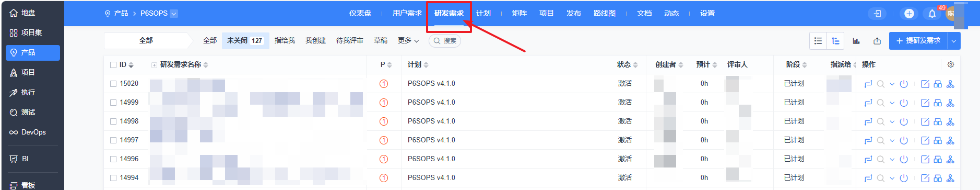The width and height of the screenshot is (980, 190).
Task: Click the 提研发需求 create button
Action: (x=919, y=41)
